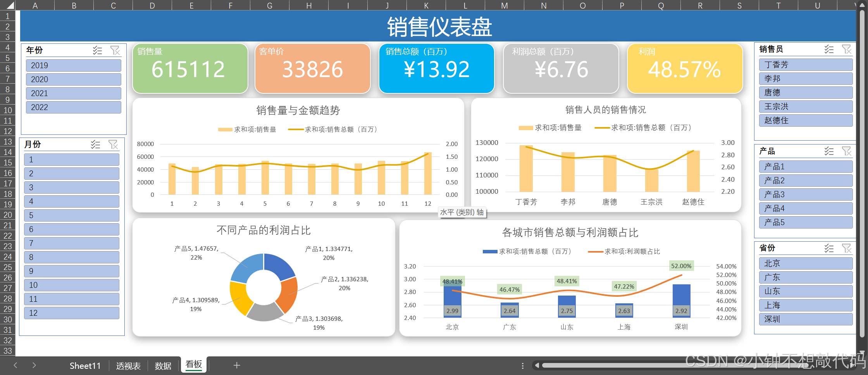Image resolution: width=868 pixels, height=375 pixels.
Task: Select the 看板 sheet tab
Action: [x=194, y=365]
